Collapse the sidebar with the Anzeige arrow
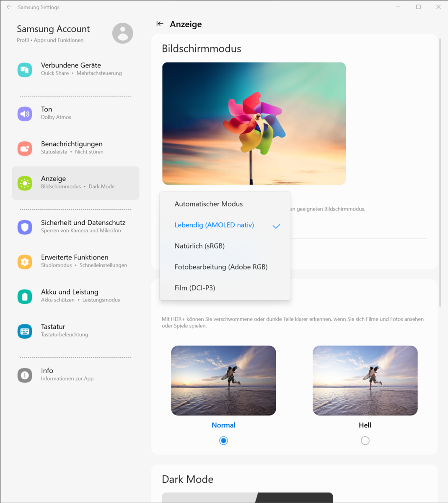448x503 pixels. tap(160, 24)
